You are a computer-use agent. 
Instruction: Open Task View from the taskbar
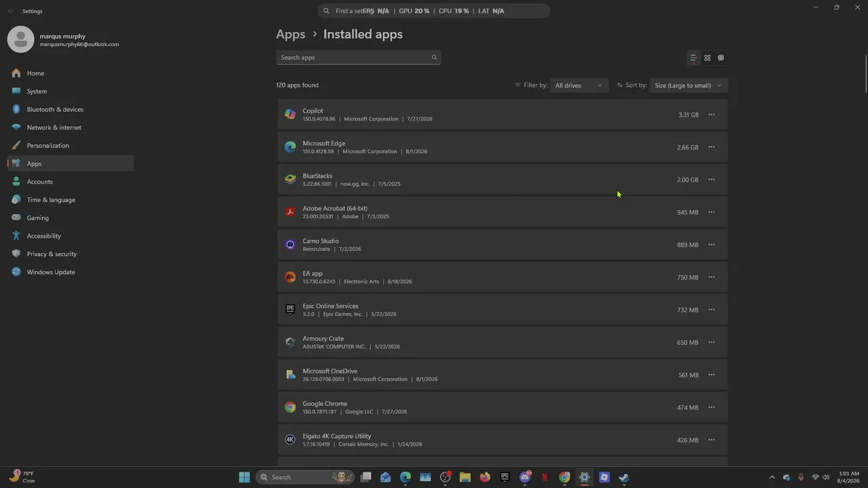(x=366, y=477)
